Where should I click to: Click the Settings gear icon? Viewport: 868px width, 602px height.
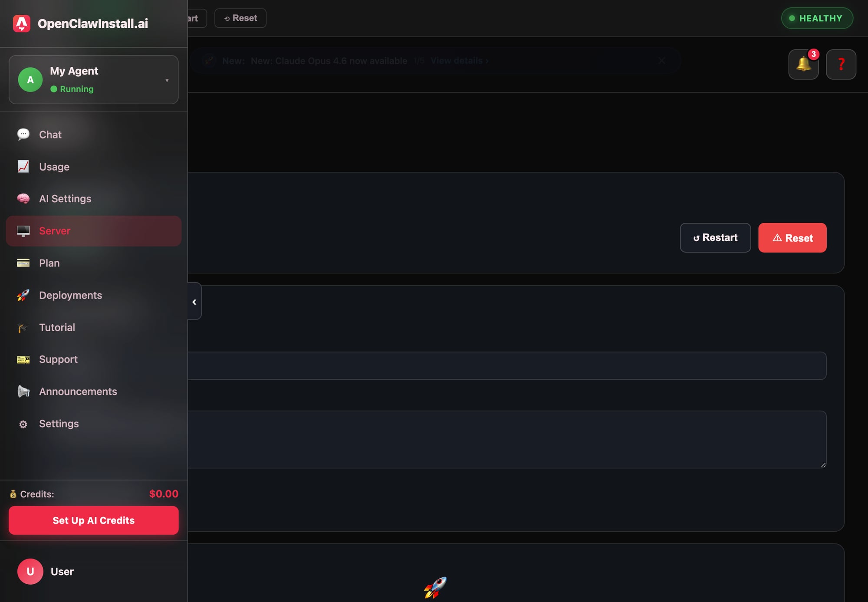(23, 424)
